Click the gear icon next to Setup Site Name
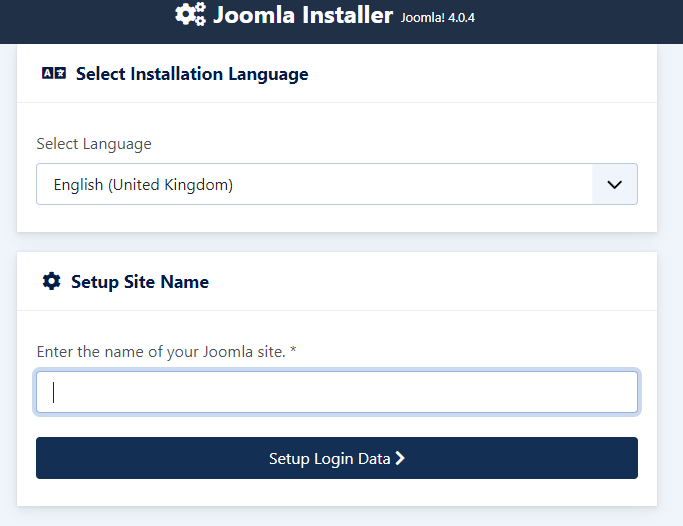Image resolution: width=683 pixels, height=526 pixels. [x=51, y=281]
